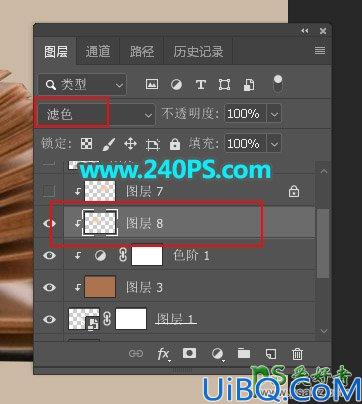Add layer mask icon
This screenshot has width=362, height=404.
pyautogui.click(x=189, y=353)
